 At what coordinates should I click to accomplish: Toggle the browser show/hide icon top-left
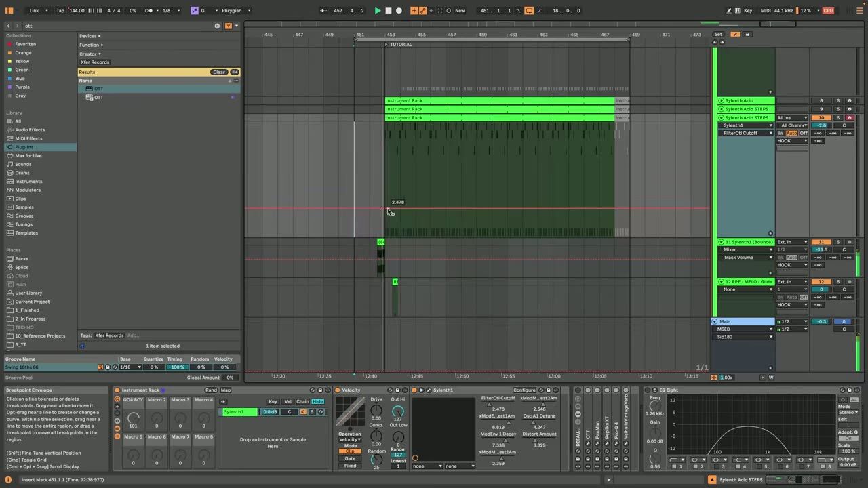(9, 11)
